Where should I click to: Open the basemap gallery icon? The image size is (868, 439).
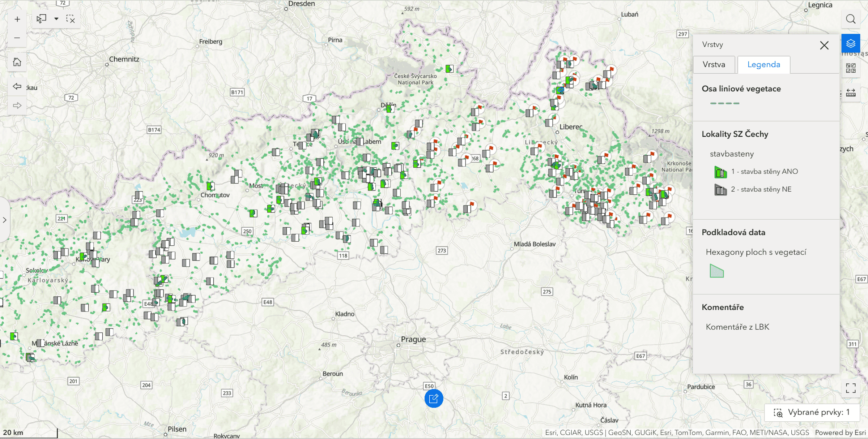[851, 68]
